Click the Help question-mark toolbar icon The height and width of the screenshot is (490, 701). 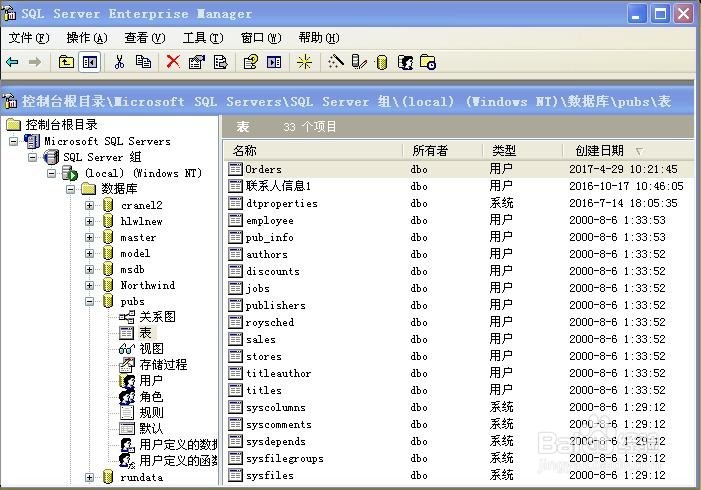click(x=251, y=62)
